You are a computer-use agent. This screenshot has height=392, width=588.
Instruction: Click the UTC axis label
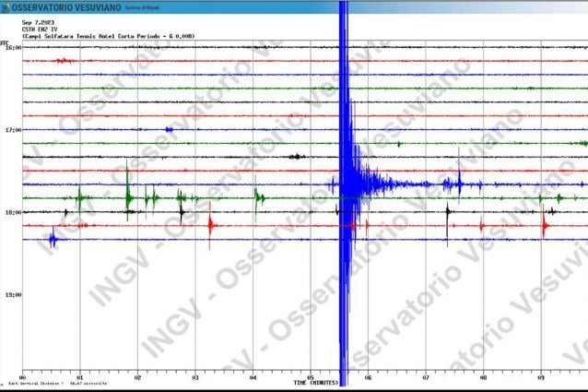[x=6, y=42]
